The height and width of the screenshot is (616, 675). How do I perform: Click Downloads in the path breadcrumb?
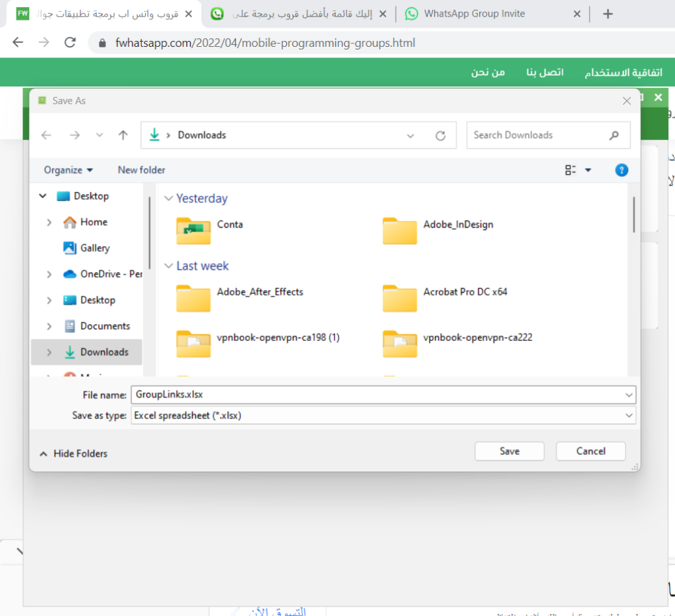click(x=202, y=135)
